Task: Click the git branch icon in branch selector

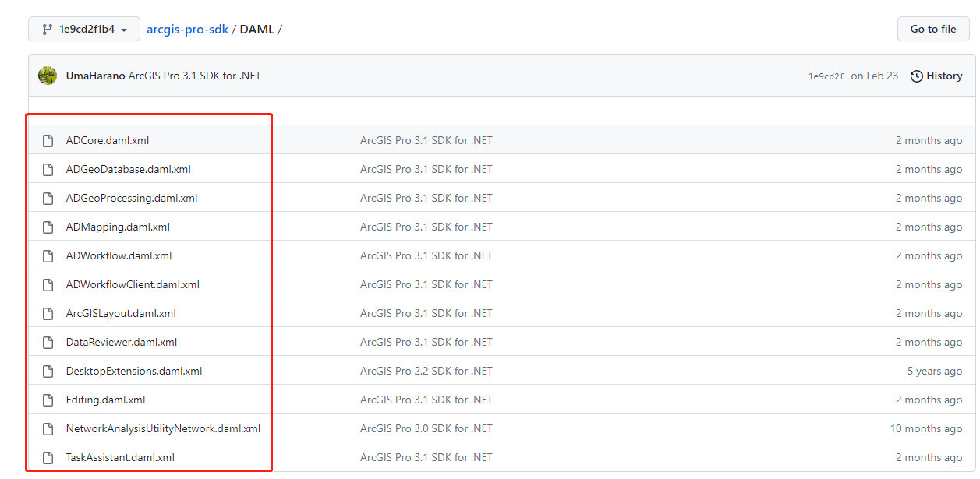Action: [x=48, y=30]
